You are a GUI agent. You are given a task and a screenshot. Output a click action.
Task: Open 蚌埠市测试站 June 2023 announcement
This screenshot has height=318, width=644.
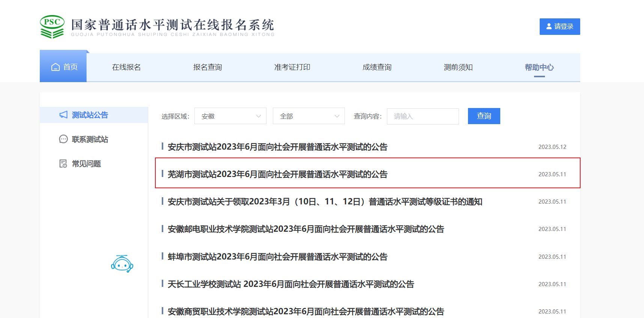click(x=277, y=257)
